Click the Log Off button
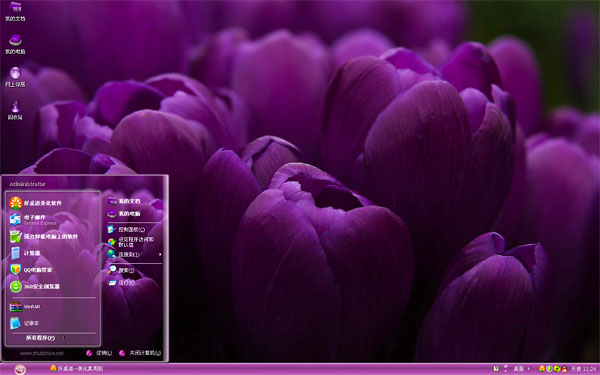Viewport: 600px width, 375px height. [99, 353]
